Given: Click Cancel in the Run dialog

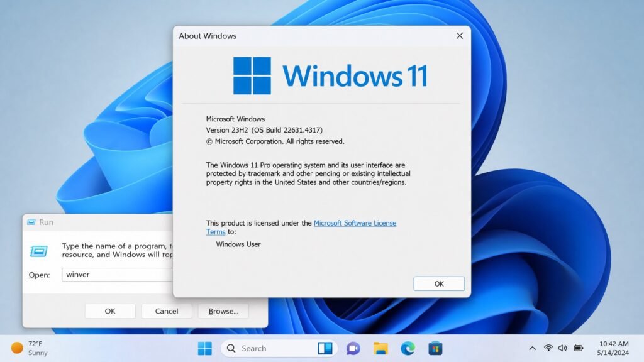Looking at the screenshot, I should 166,311.
